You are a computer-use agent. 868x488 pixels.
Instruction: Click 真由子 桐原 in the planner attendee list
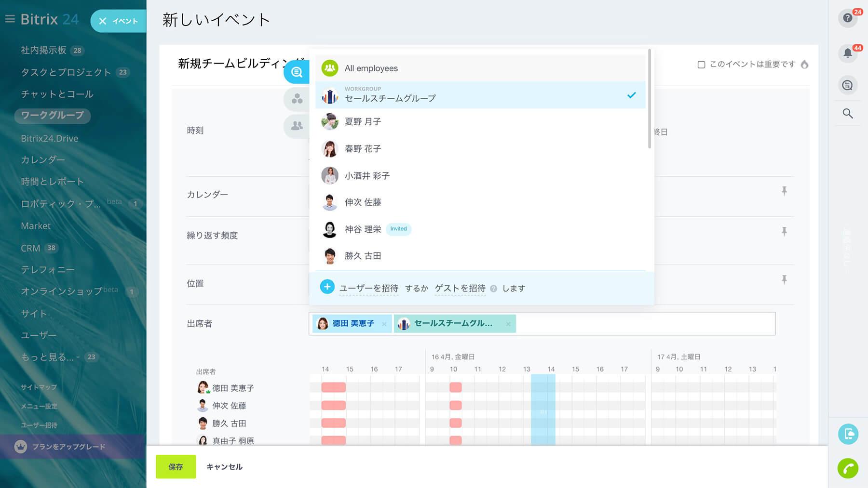[233, 441]
